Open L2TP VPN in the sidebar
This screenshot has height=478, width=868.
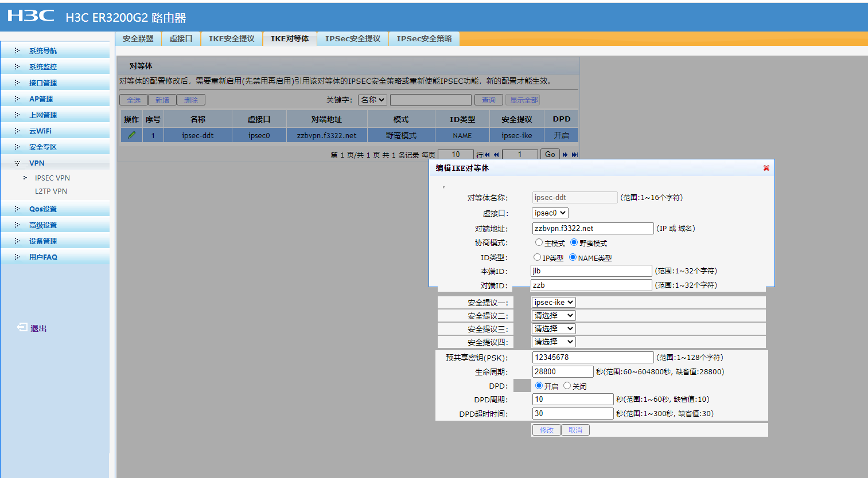pos(51,191)
